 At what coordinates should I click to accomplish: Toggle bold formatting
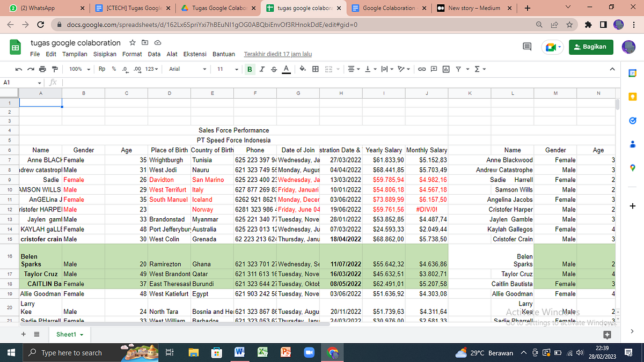[x=249, y=69]
